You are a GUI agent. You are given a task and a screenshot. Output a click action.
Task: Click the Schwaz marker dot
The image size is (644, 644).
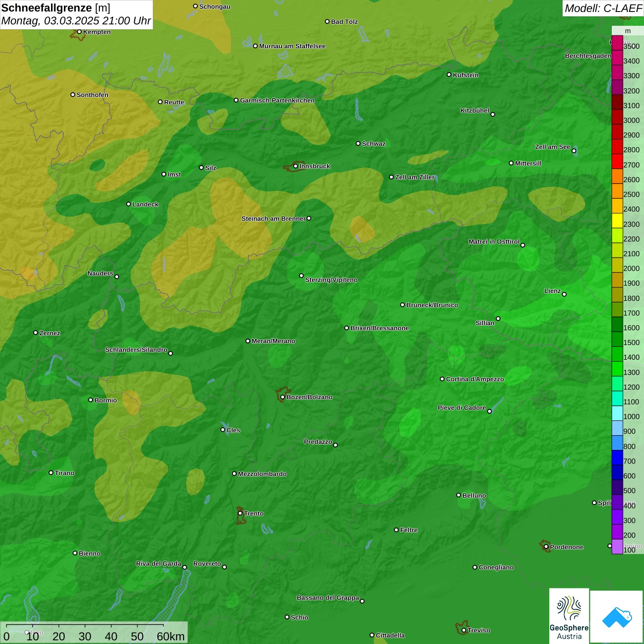pyautogui.click(x=358, y=144)
